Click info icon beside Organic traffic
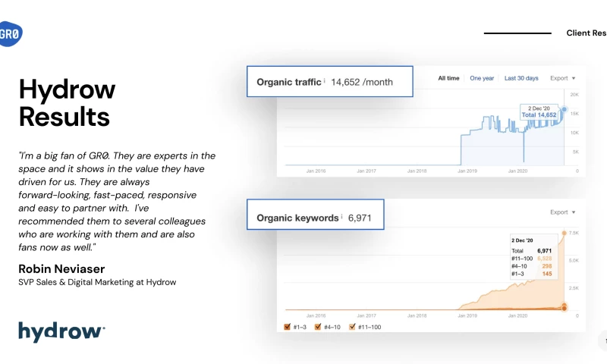607x364 pixels. pos(324,81)
